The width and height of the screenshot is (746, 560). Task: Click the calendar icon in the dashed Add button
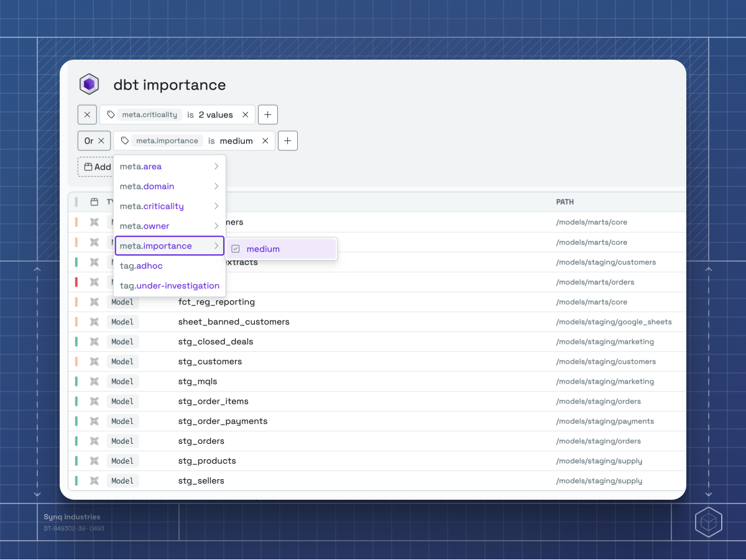pos(89,167)
